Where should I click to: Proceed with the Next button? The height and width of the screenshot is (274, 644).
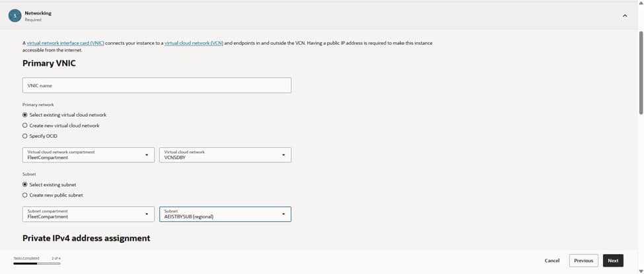click(x=613, y=261)
